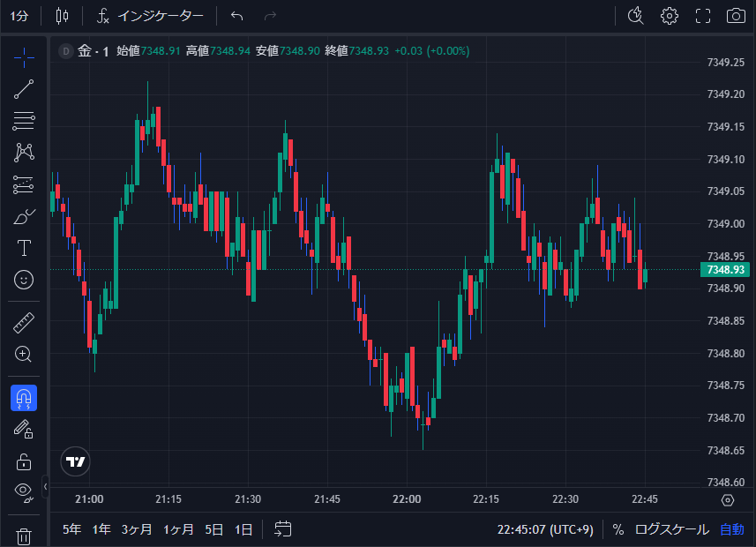Open the timezone 22:45:07 (UTC+9) menu
Screen dimensions: 756x547
click(545, 529)
